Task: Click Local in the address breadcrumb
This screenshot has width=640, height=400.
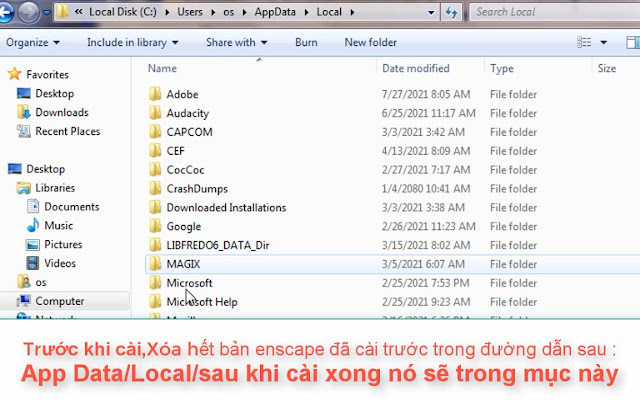Action: click(329, 12)
